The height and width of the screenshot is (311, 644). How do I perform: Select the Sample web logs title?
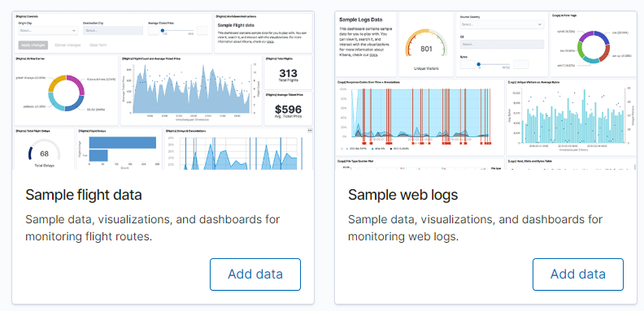pyautogui.click(x=403, y=195)
